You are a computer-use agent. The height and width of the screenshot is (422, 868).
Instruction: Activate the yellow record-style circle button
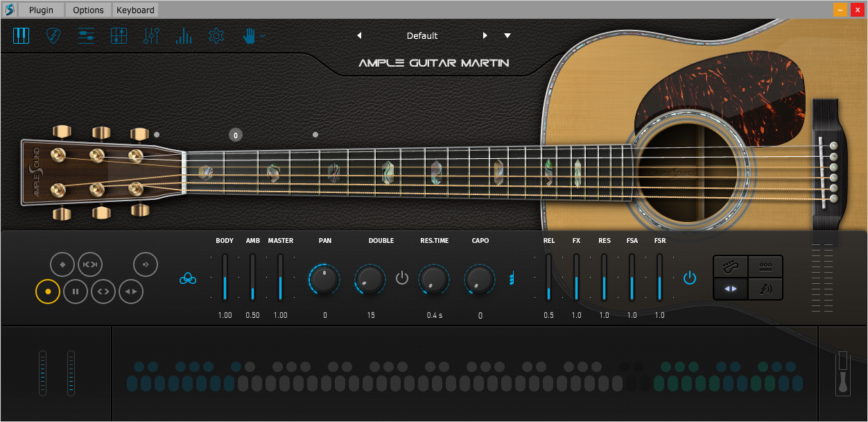click(x=47, y=292)
